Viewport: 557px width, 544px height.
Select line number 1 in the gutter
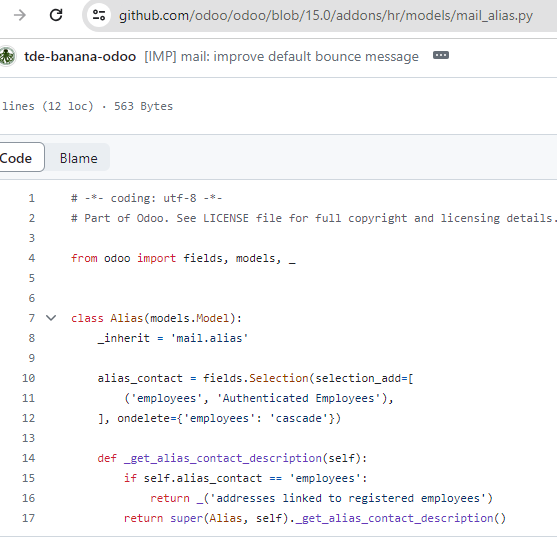pyautogui.click(x=32, y=198)
